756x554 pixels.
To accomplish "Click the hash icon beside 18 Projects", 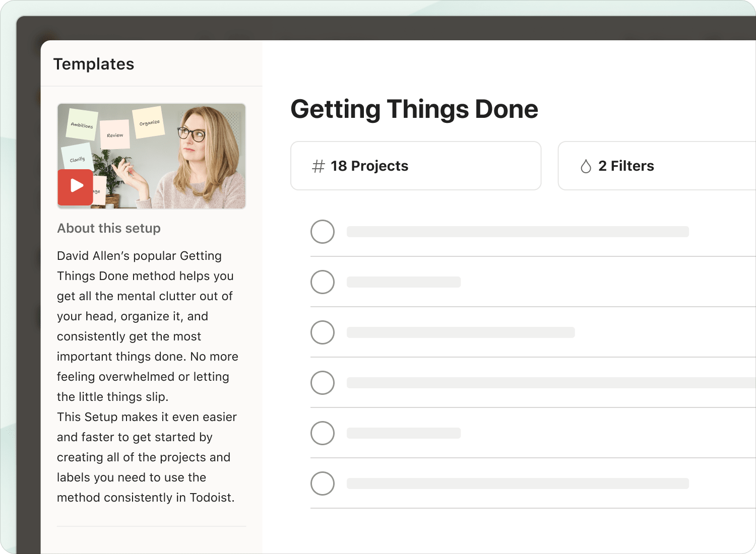I will click(318, 166).
